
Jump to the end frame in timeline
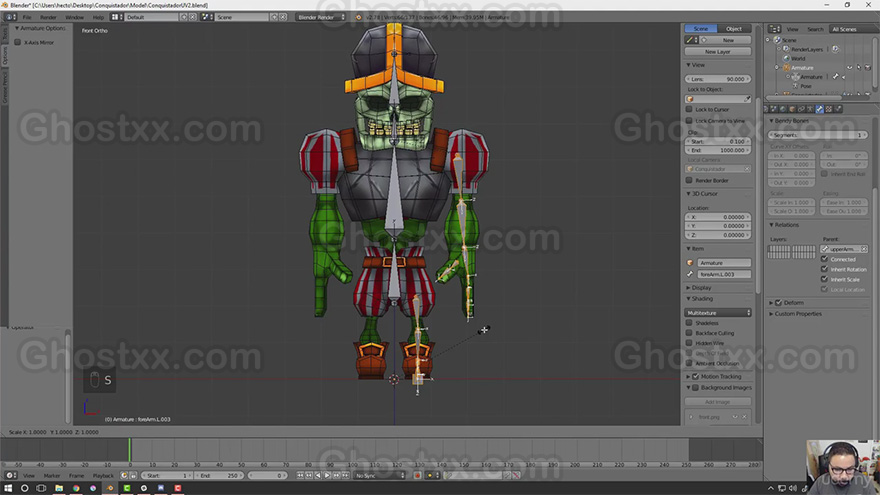click(345, 475)
